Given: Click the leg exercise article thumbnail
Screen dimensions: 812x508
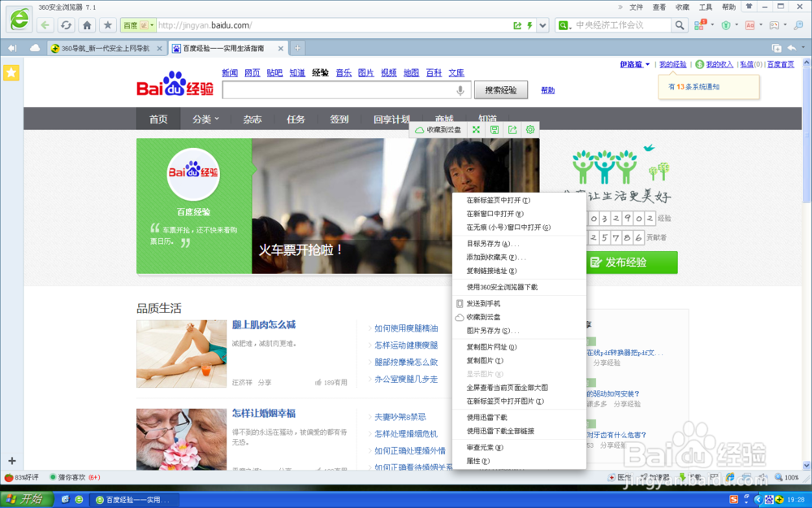Looking at the screenshot, I should 181,354.
